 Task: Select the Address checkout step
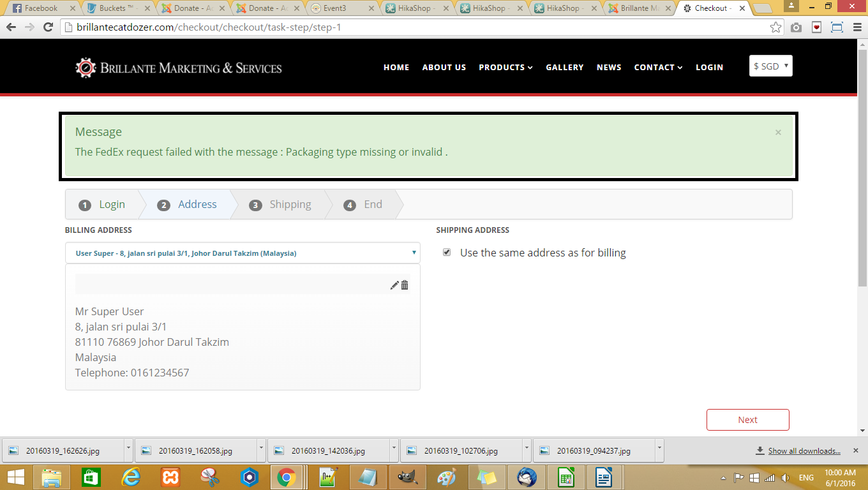coord(188,205)
